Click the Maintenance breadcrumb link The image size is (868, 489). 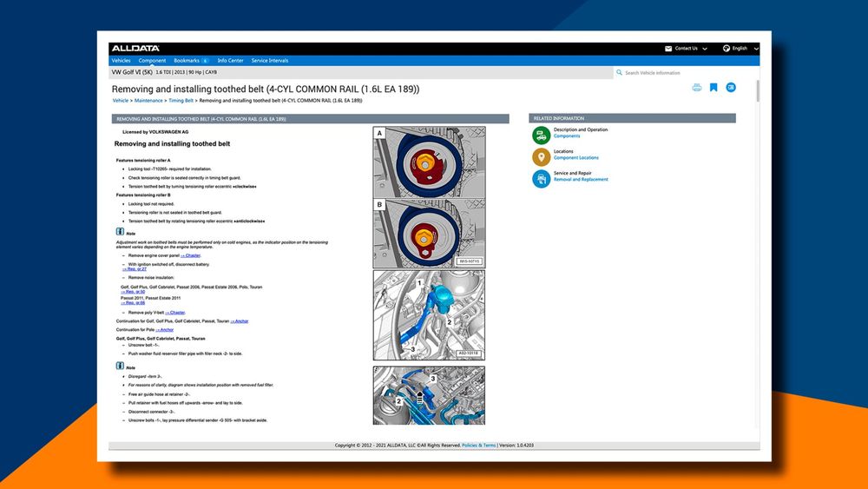[148, 101]
